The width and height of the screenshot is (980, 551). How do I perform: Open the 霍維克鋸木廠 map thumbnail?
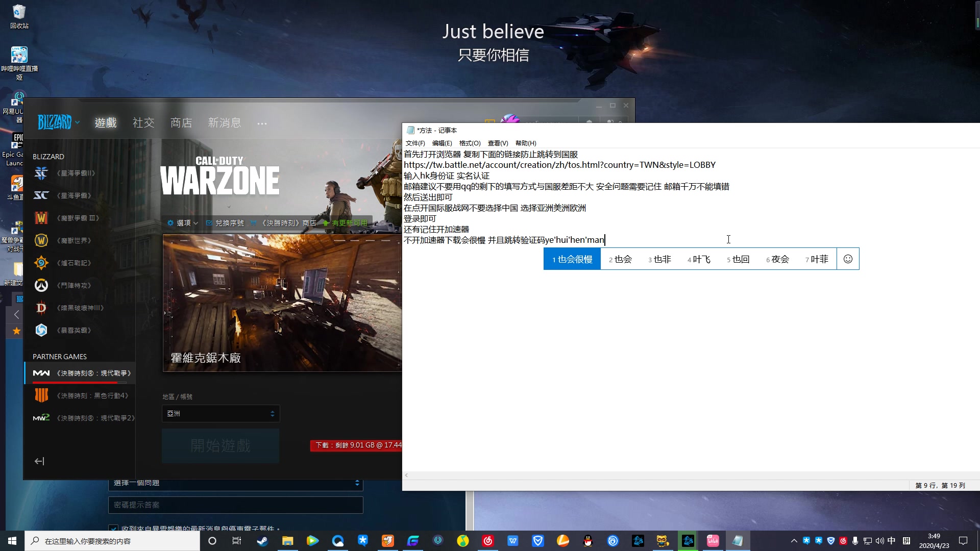point(282,303)
